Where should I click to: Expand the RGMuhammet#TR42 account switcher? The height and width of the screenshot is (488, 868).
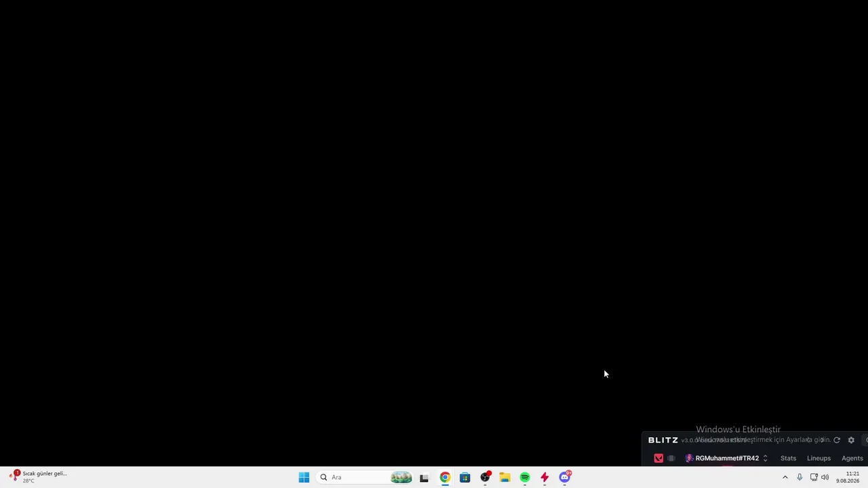point(765,458)
